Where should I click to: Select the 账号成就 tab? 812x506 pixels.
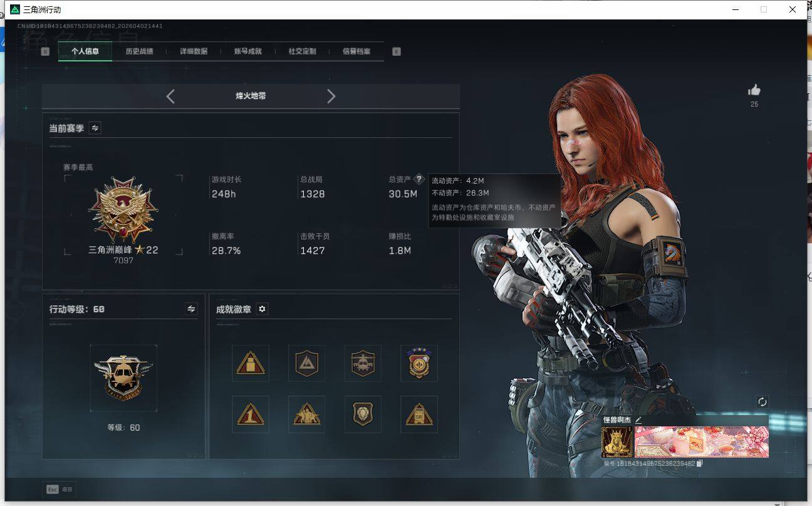[x=247, y=51]
